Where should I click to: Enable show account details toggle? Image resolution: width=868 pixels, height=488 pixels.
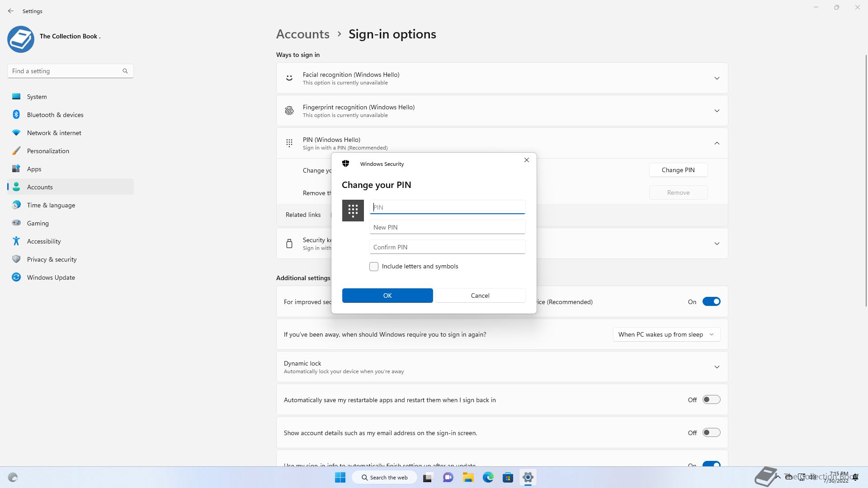[711, 433]
